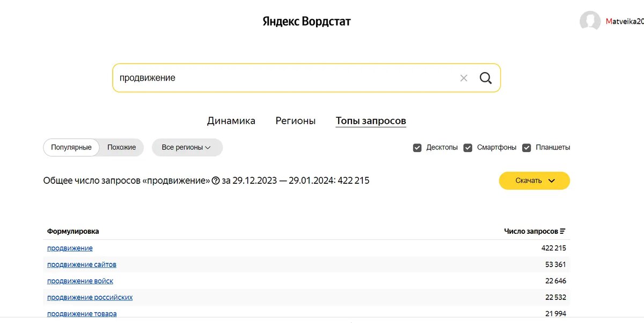
Task: Open the Скачать download dropdown
Action: click(535, 181)
